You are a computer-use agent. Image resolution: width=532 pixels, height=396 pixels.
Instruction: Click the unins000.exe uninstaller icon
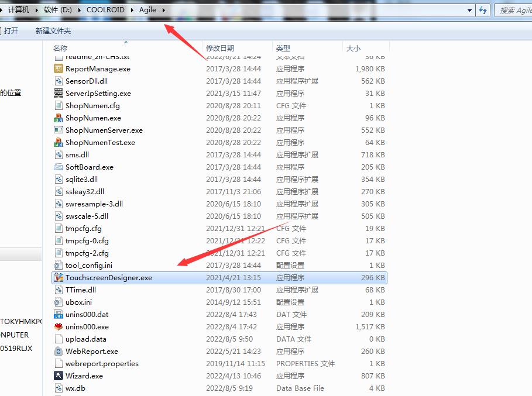[59, 327]
